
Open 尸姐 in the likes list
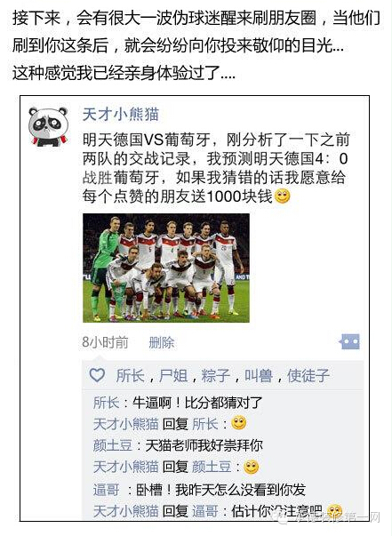[173, 376]
